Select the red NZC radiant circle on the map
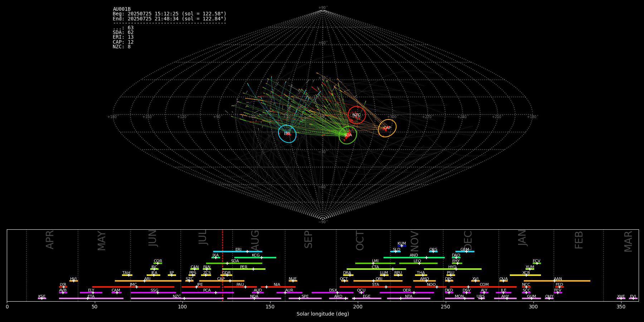 click(x=357, y=115)
